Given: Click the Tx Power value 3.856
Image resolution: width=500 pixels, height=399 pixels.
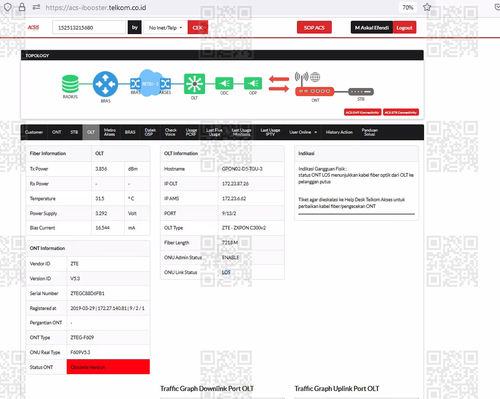Looking at the screenshot, I should tap(101, 169).
